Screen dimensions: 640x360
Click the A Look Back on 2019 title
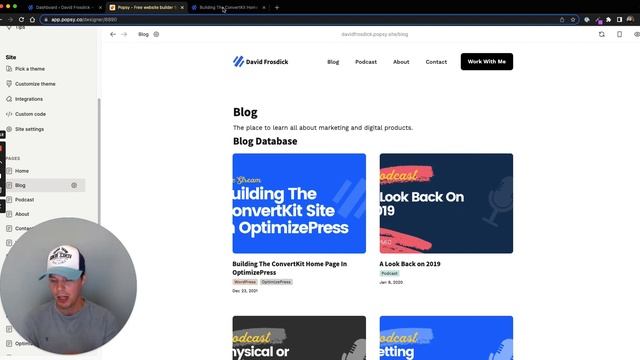tap(410, 264)
